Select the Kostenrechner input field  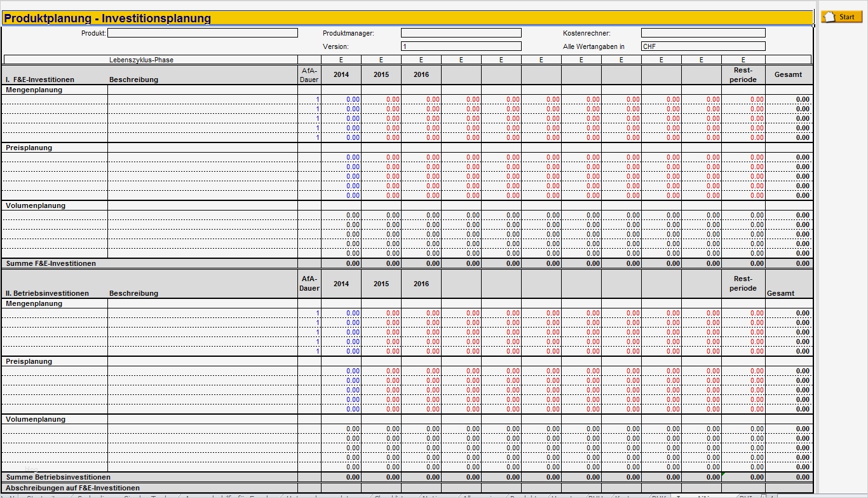point(703,32)
